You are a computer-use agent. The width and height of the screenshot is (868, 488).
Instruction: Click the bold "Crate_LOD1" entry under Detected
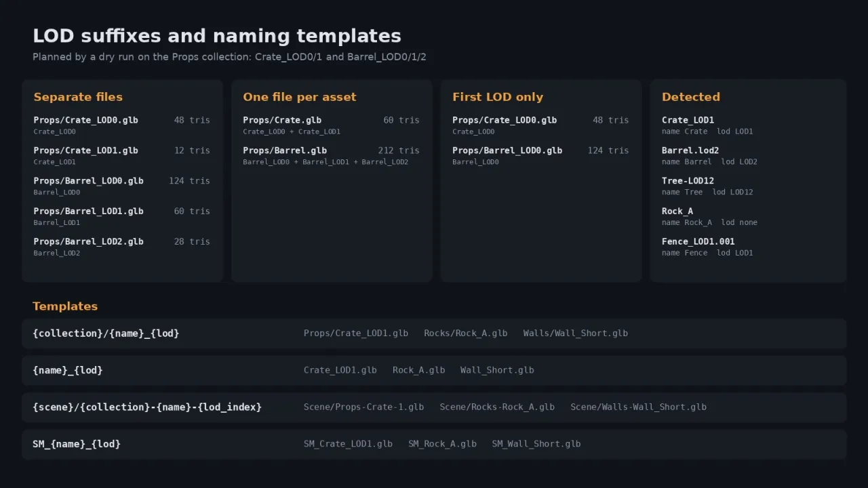coord(688,120)
